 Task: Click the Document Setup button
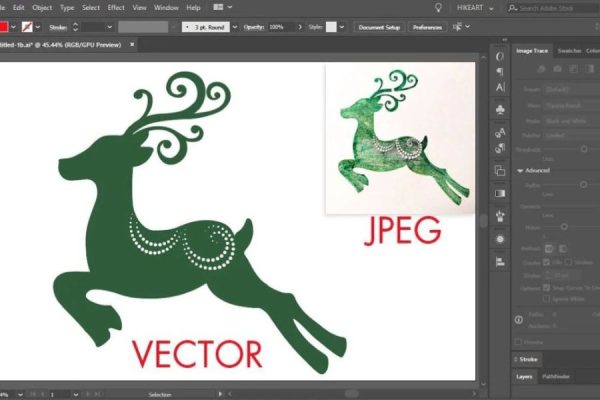pos(380,27)
